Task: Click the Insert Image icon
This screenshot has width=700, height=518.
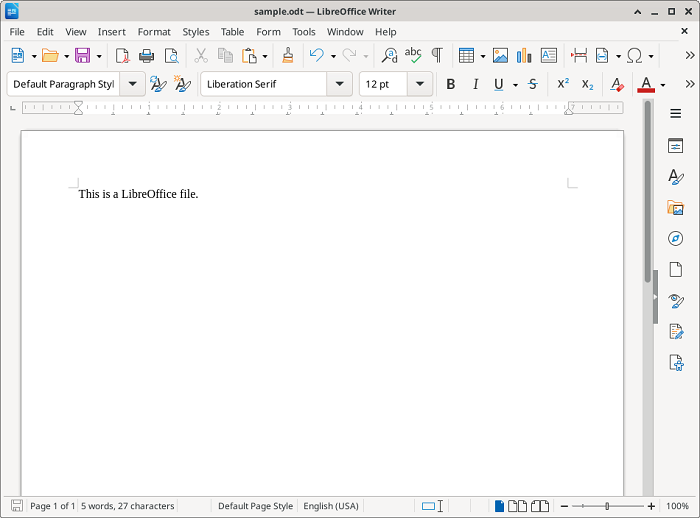Action: (500, 56)
